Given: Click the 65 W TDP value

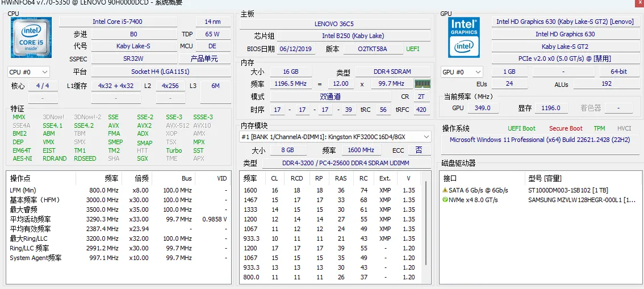Looking at the screenshot, I should [213, 34].
